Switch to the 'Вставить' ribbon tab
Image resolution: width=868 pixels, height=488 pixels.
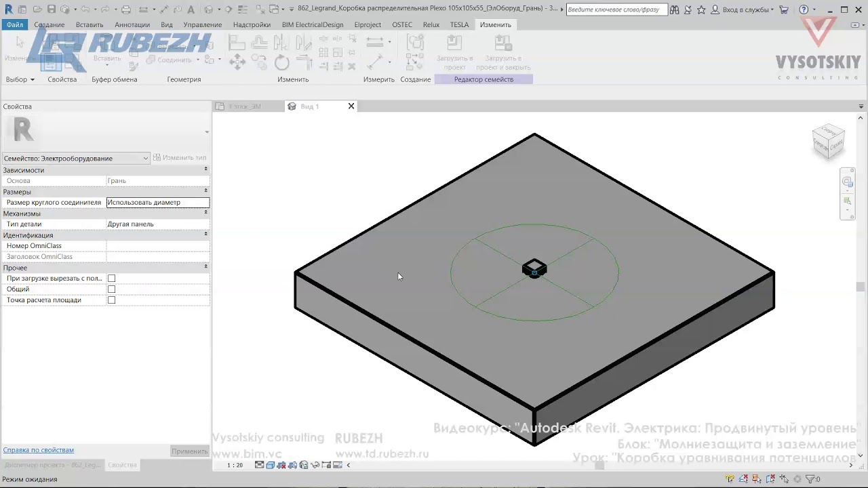[90, 24]
